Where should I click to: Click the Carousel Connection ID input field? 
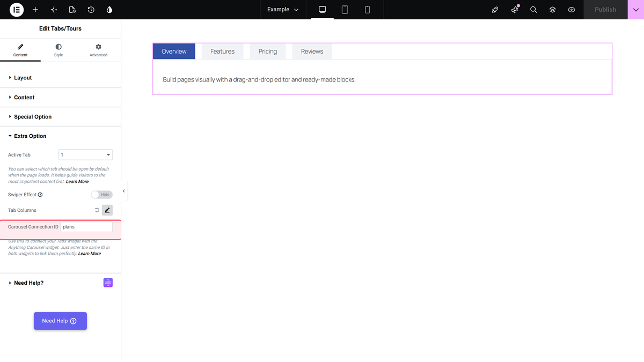coord(86,227)
